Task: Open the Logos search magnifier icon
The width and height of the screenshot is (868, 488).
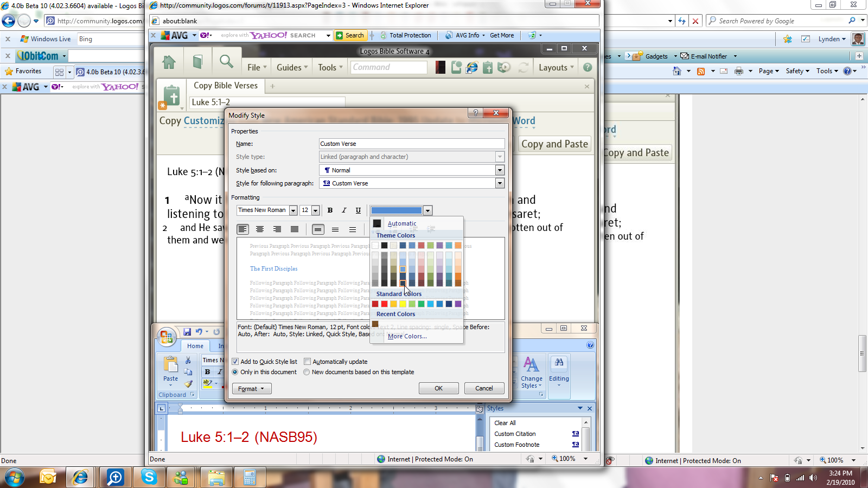Action: click(x=226, y=61)
